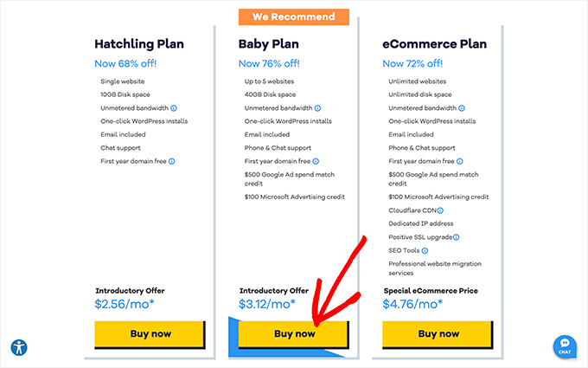The height and width of the screenshot is (368, 588).
Task: Click the Now 76% off text
Action: 267,63
